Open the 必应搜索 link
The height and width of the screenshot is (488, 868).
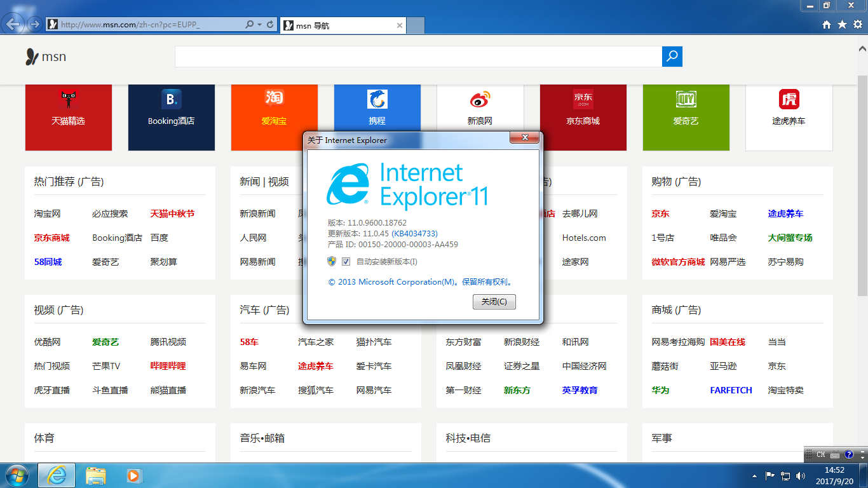point(110,213)
